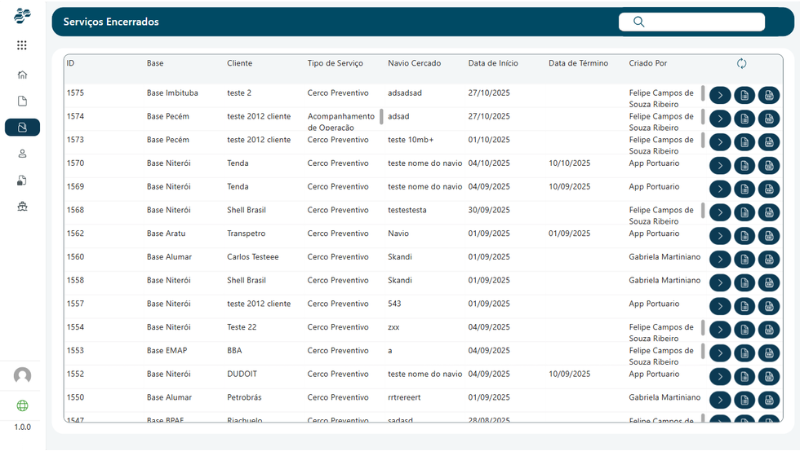Click the company logo at top left
Viewport: 800px width, 452px height.
22,14
